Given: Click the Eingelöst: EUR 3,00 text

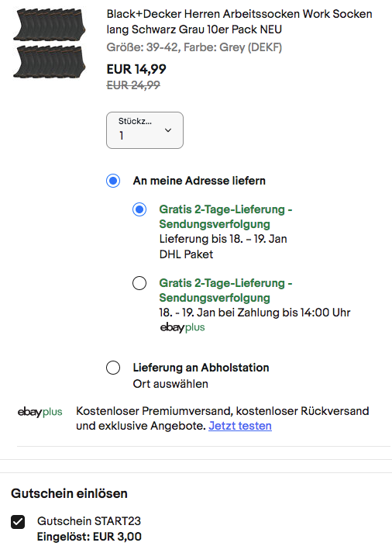Looking at the screenshot, I should (89, 537).
